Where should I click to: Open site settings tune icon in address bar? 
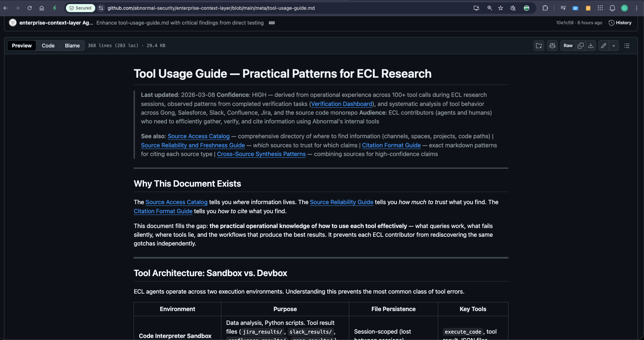click(x=101, y=8)
